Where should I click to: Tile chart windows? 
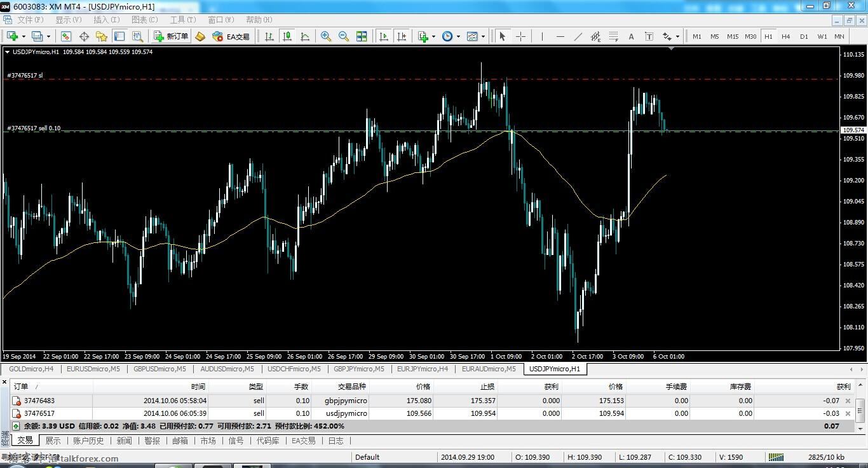click(362, 36)
